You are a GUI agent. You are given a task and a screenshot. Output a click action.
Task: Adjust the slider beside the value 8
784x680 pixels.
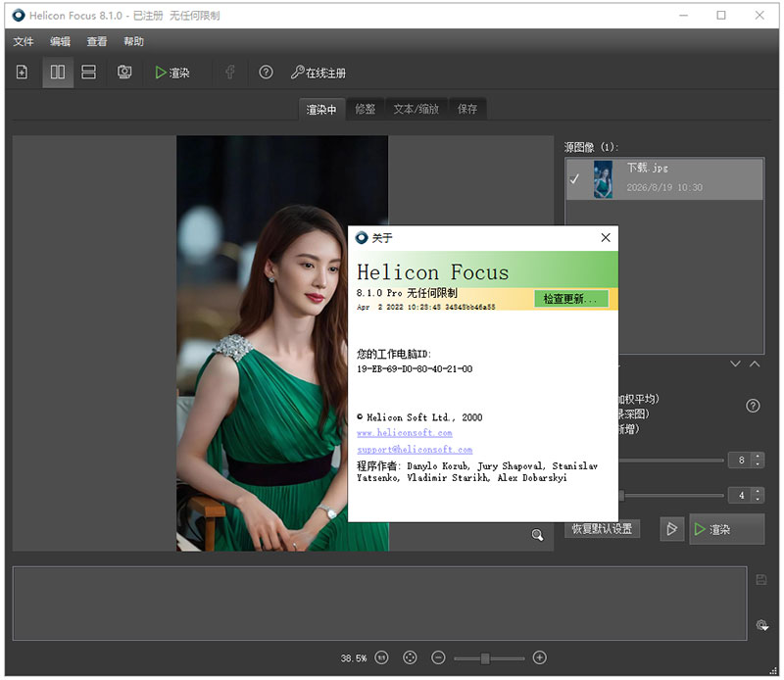671,460
